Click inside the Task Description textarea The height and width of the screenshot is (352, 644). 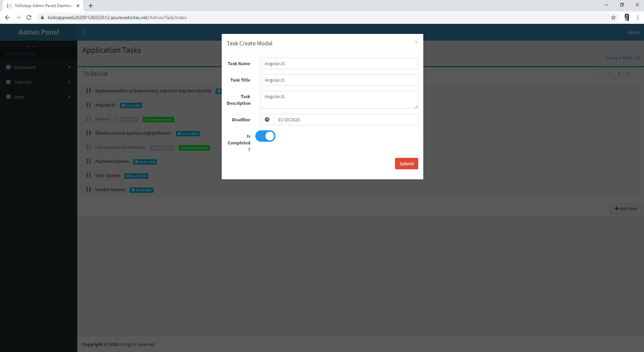(x=339, y=100)
